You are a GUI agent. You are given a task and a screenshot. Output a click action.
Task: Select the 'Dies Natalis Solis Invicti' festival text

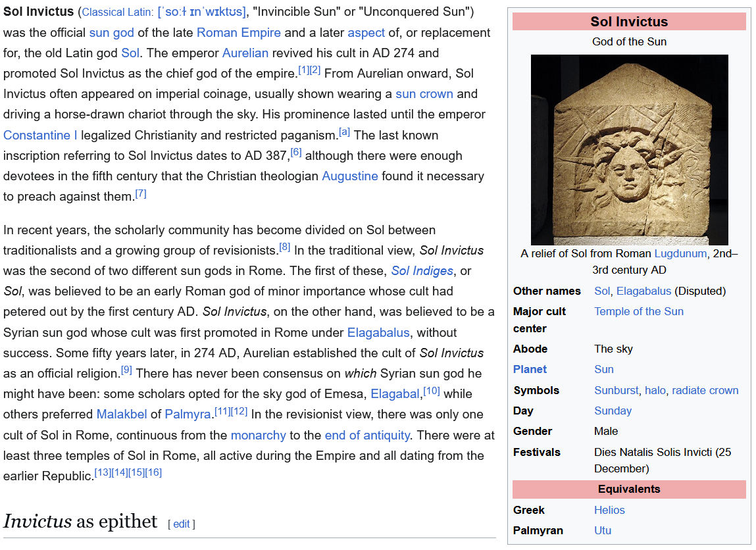tap(653, 452)
